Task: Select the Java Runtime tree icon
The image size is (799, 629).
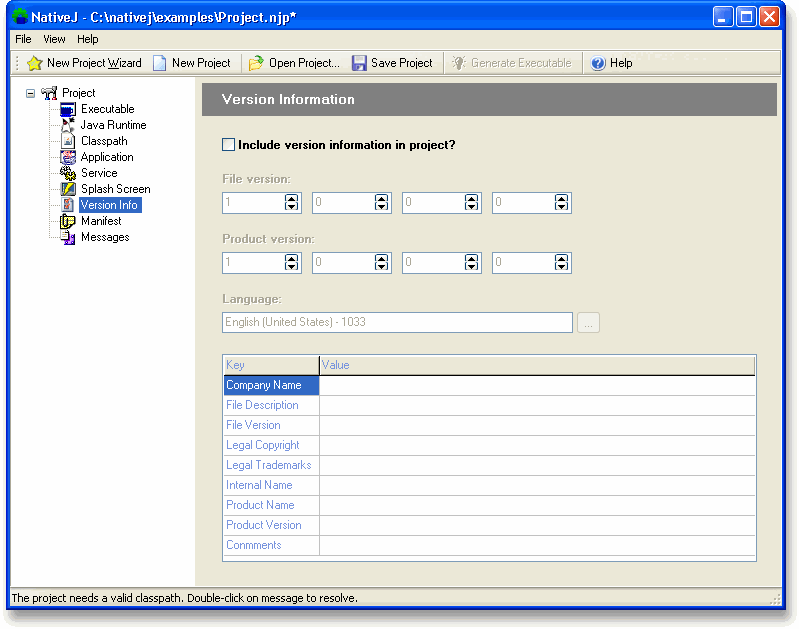Action: pyautogui.click(x=68, y=125)
